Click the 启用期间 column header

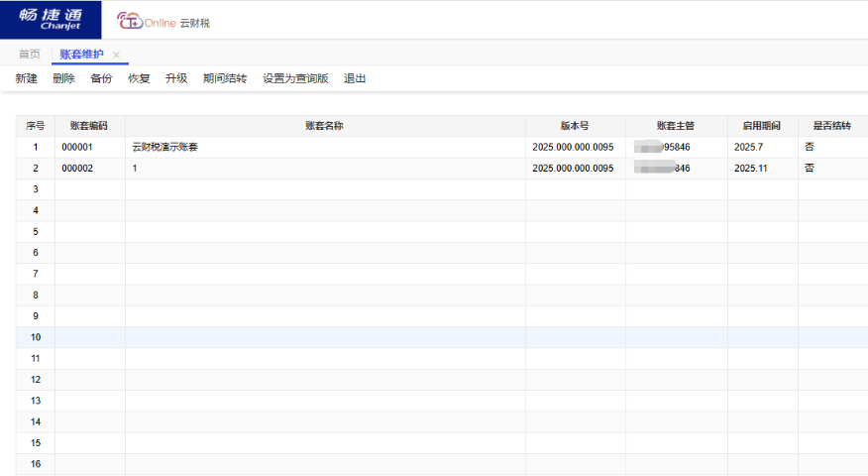click(762, 126)
